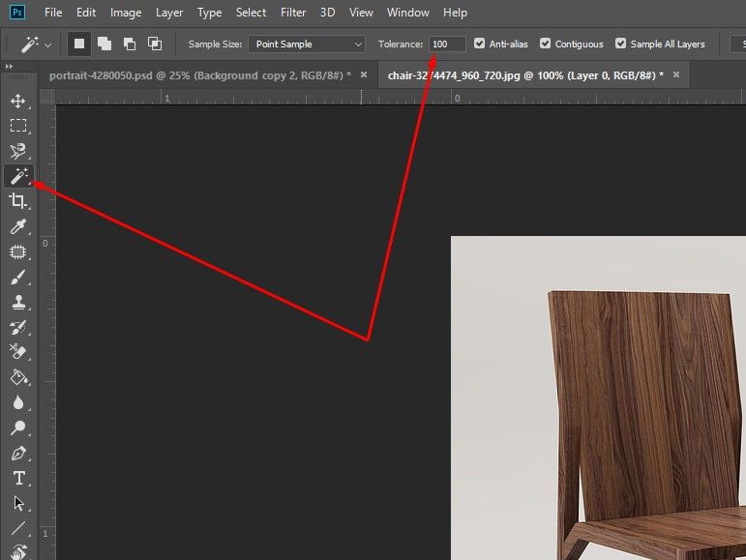This screenshot has height=560, width=746.
Task: Select the Horizontal Type tool
Action: pos(17,478)
